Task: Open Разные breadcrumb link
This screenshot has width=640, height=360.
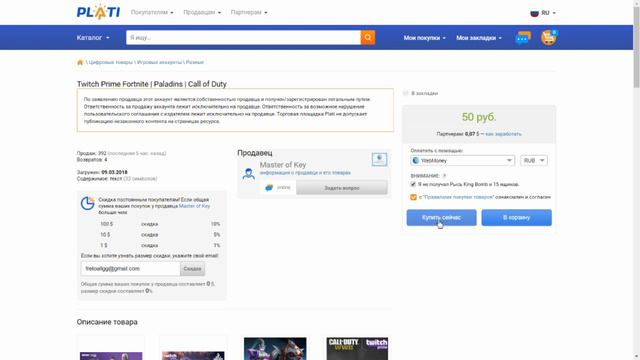Action: tap(195, 62)
